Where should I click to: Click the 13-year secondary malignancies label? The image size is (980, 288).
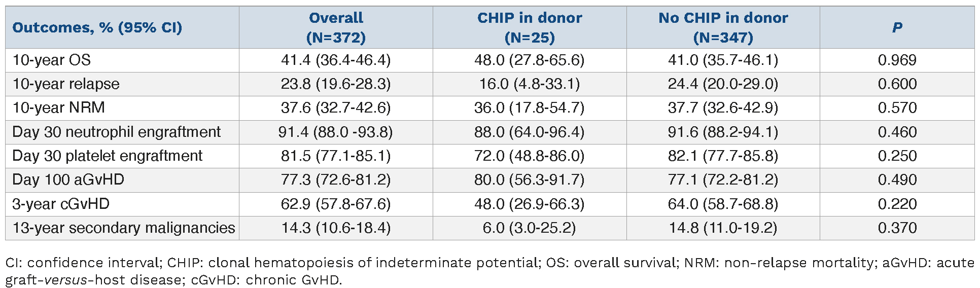124,228
